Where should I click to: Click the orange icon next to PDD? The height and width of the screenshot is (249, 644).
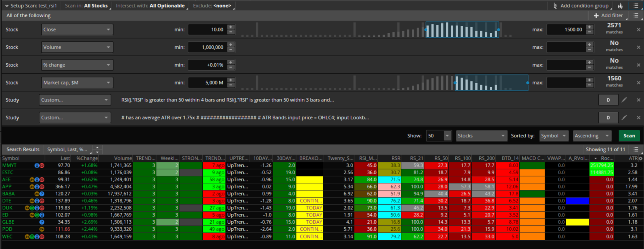click(42, 229)
